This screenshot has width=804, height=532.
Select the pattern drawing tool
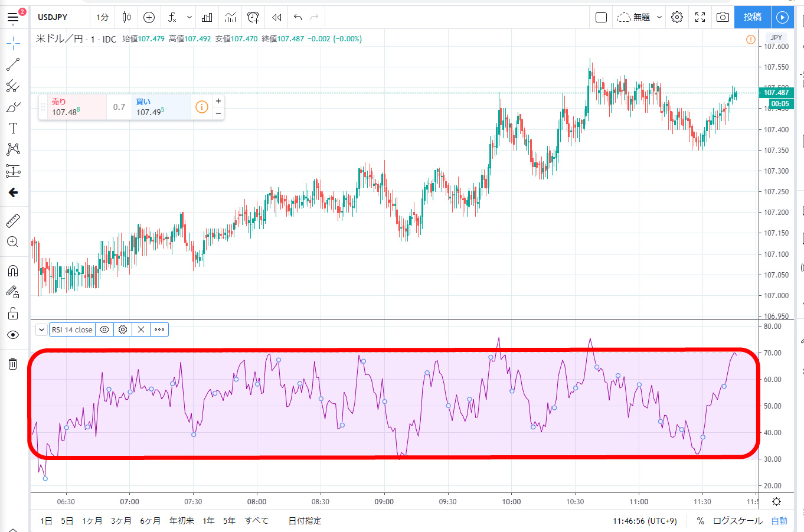[13, 149]
